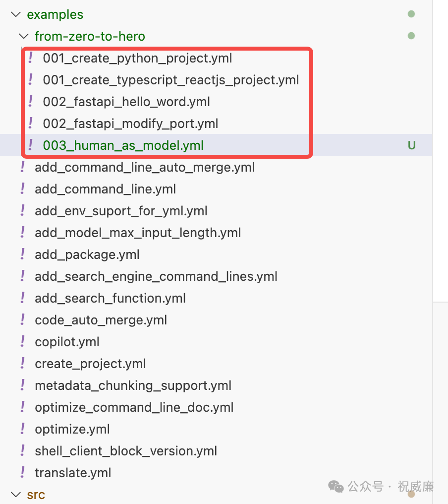Screen dimensions: 448x504
Task: Open add_package.yml file
Action: click(87, 255)
